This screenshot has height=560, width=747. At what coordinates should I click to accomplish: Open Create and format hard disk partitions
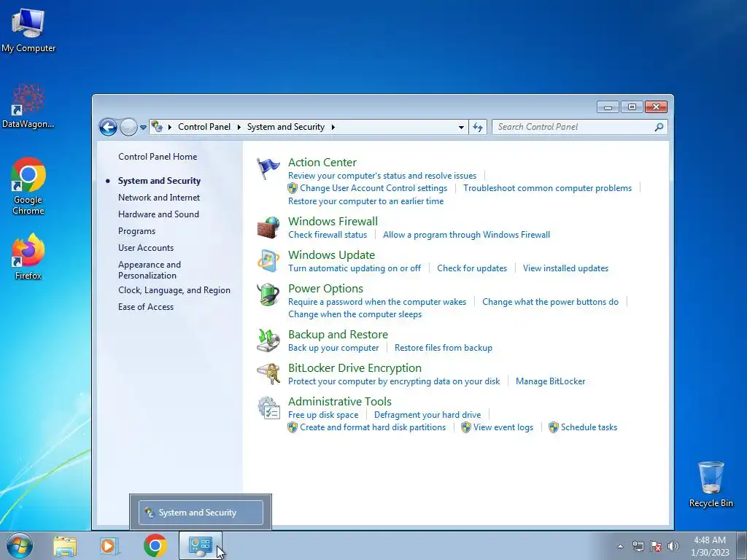click(x=373, y=427)
